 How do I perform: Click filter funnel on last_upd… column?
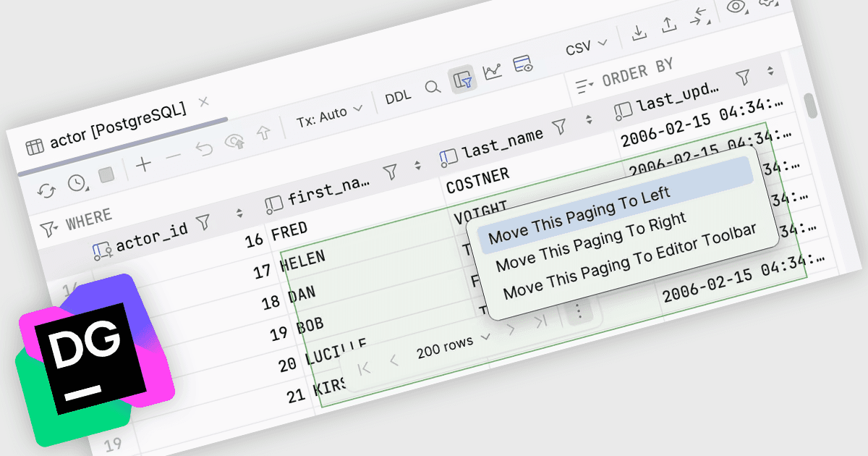click(x=742, y=77)
